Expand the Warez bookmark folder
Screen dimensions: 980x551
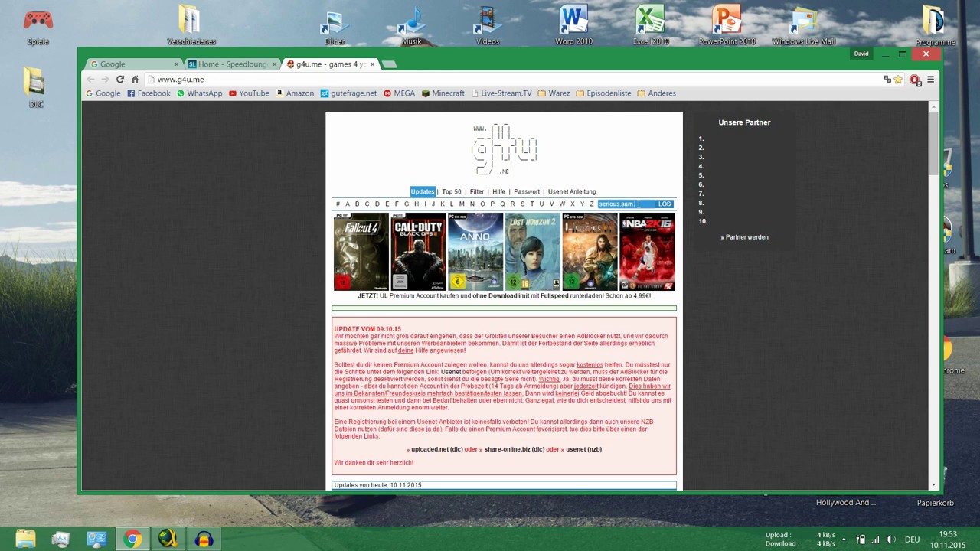(x=554, y=93)
